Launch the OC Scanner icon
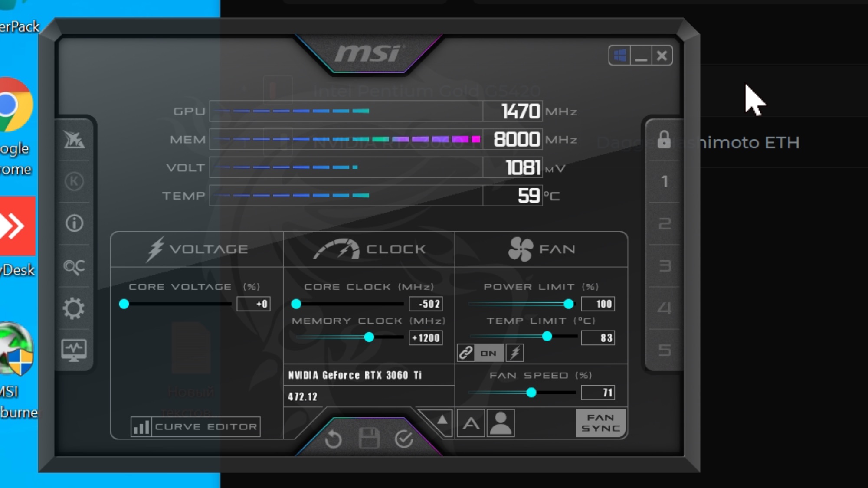The height and width of the screenshot is (488, 868). point(74,266)
